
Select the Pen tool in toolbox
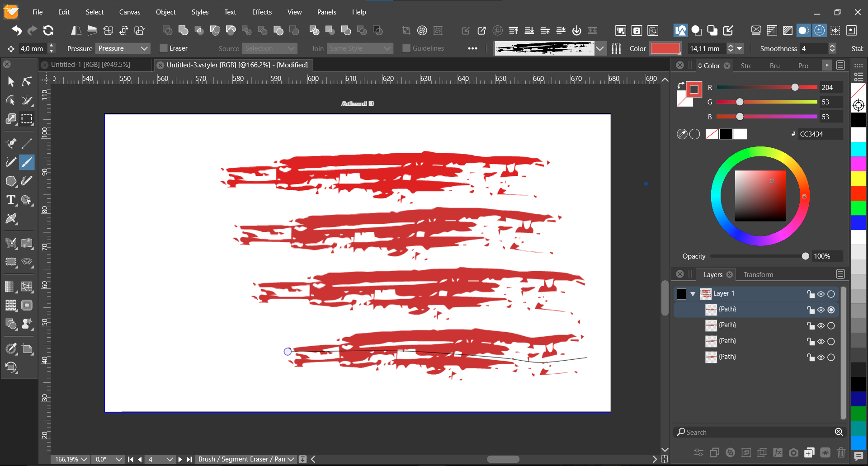[11, 143]
